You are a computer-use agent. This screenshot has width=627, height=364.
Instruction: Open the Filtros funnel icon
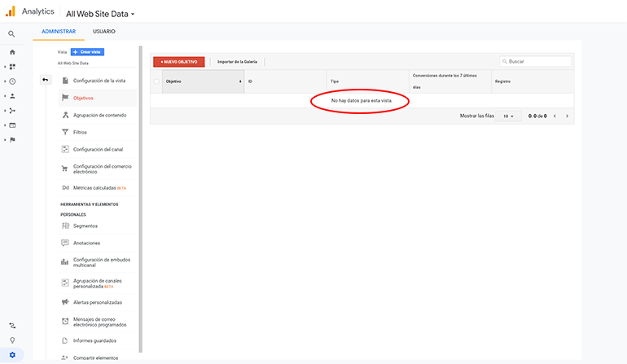pyautogui.click(x=65, y=132)
